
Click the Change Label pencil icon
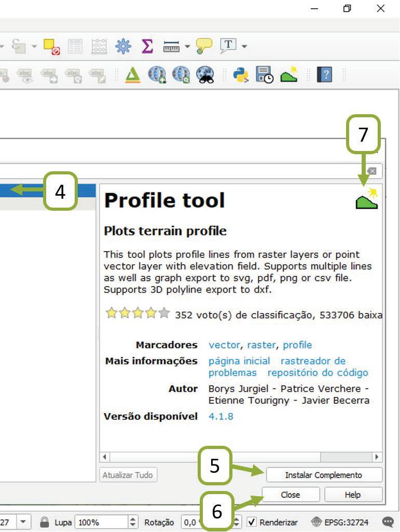pyautogui.click(x=98, y=76)
